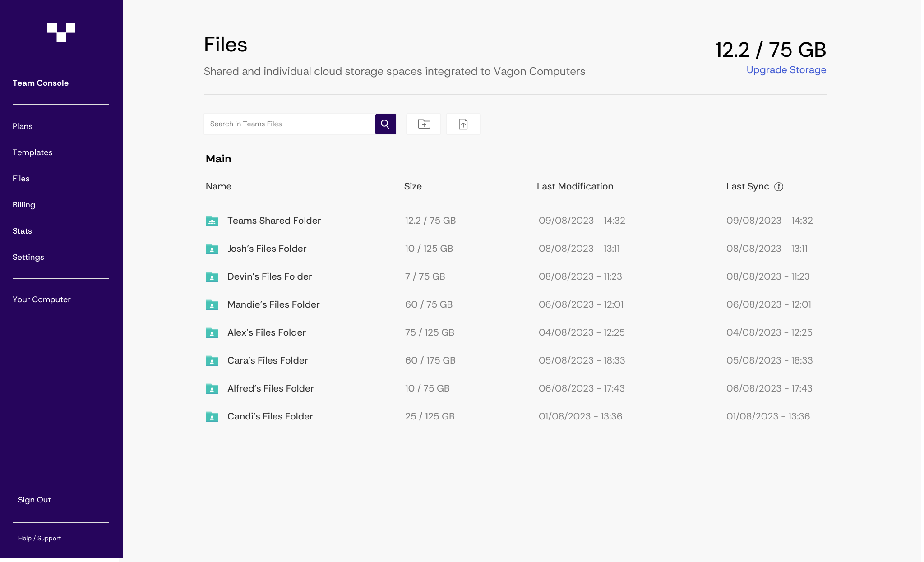Open Your Computer in the sidebar
Image resolution: width=924 pixels, height=562 pixels.
[42, 299]
